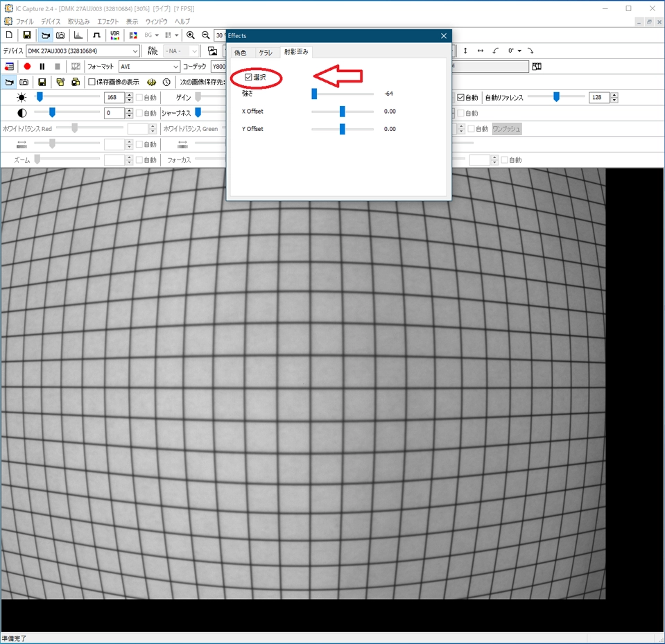Rotate the image clockwise
This screenshot has width=665, height=644.
[x=530, y=51]
